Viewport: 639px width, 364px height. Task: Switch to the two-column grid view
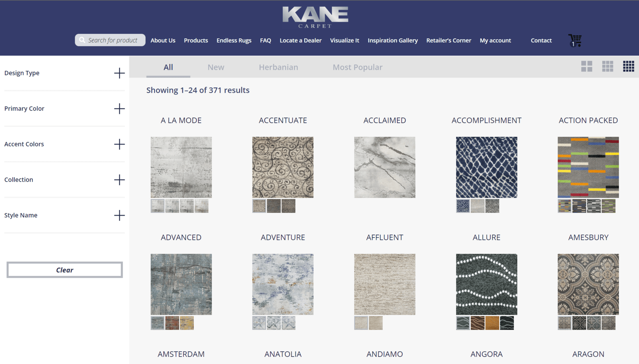coord(587,66)
